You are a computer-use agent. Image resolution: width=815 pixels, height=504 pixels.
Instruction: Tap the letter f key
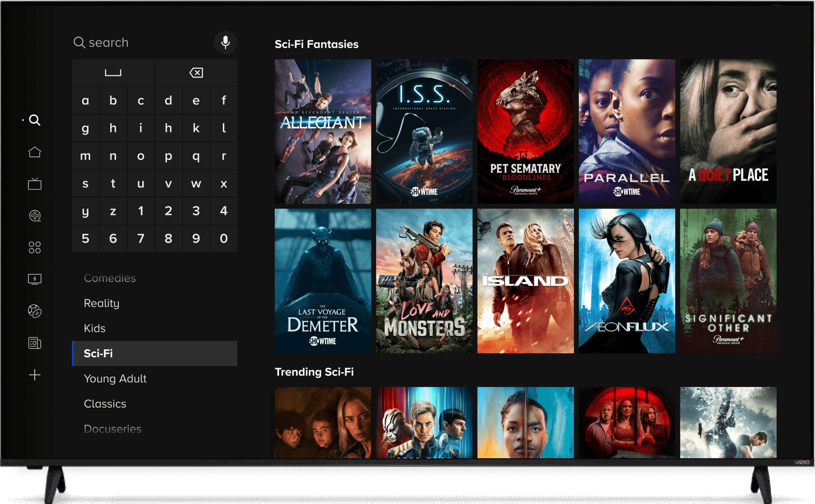(x=224, y=100)
